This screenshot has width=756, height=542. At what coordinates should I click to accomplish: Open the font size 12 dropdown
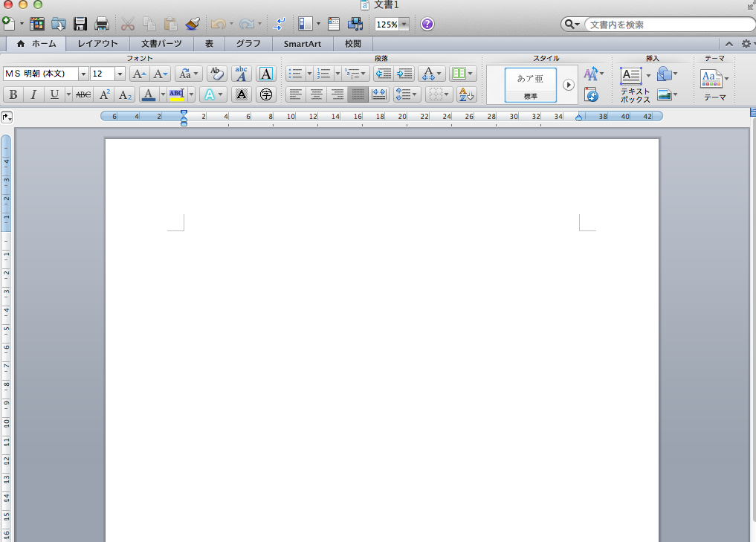120,74
